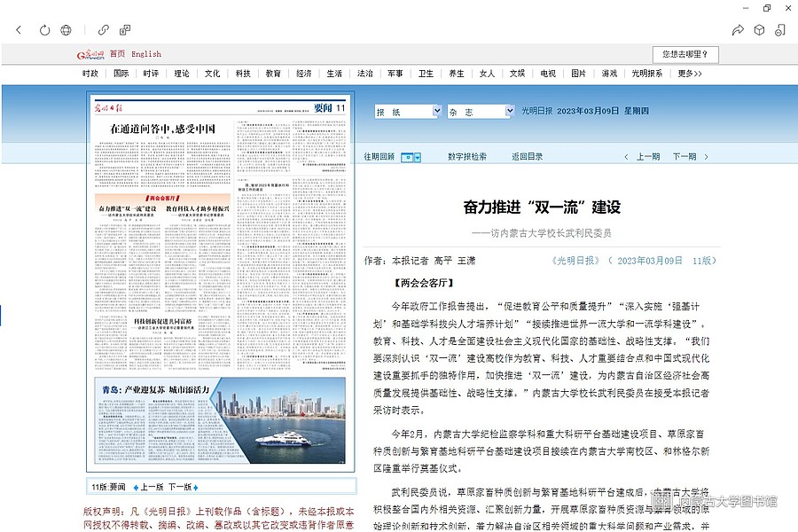Open 青岛:产业迎复苏 article photo

(283, 420)
